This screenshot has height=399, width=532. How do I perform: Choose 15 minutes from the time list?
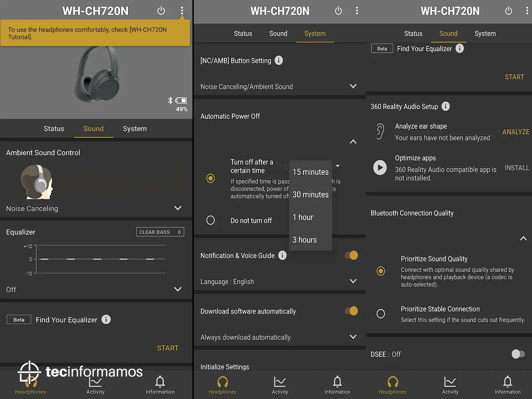[311, 172]
